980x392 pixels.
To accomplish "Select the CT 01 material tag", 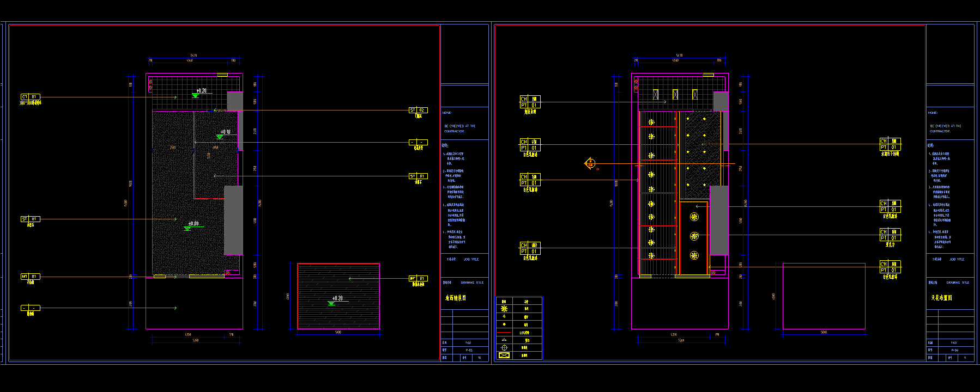I will [30, 97].
